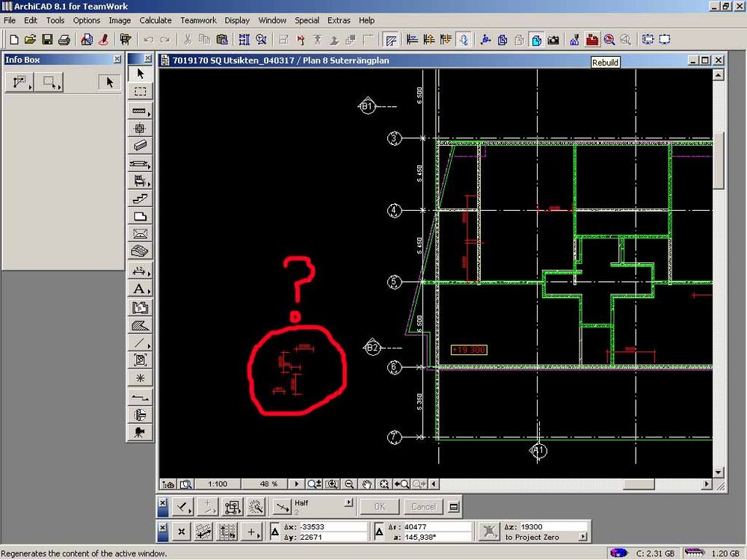This screenshot has height=560, width=747.
Task: Click the red Rebuild toolbar icon
Action: [x=592, y=40]
